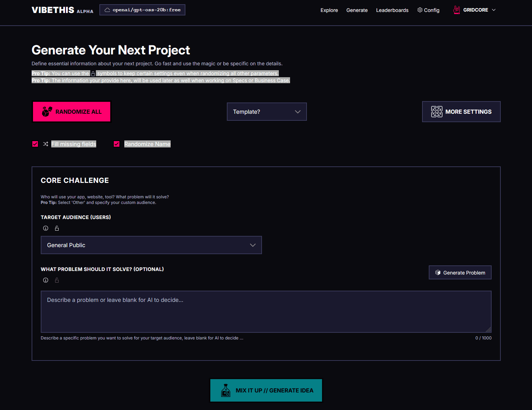Open the Template? dropdown
The image size is (532, 410).
pyautogui.click(x=267, y=112)
